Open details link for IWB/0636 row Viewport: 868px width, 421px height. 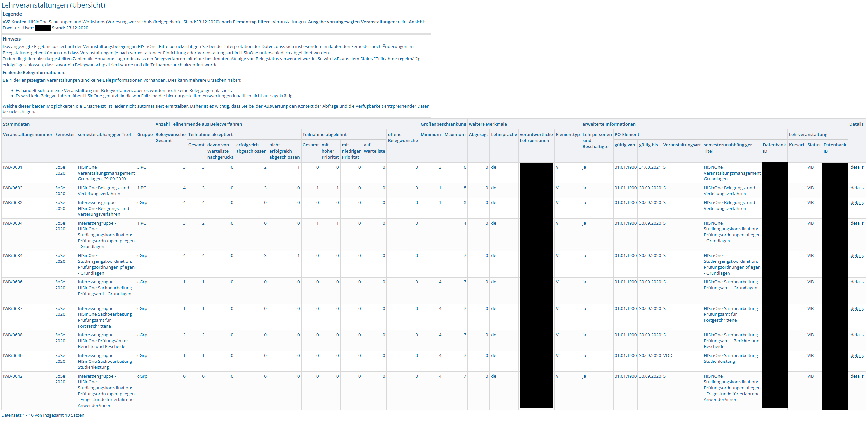(x=857, y=282)
